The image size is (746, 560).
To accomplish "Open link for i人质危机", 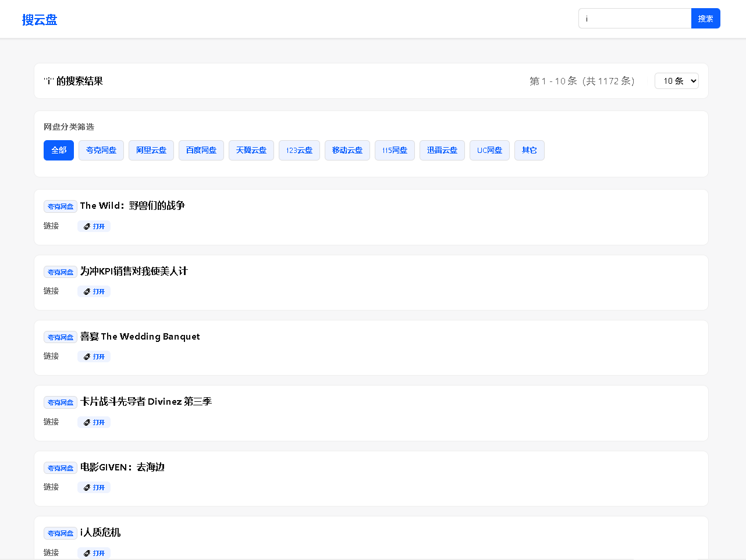I will coord(94,552).
